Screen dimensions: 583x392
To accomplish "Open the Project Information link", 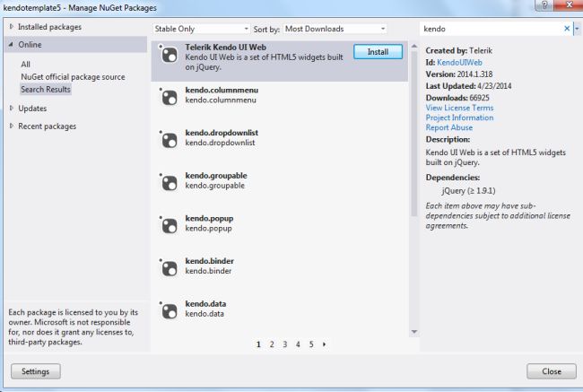I will click(x=459, y=118).
